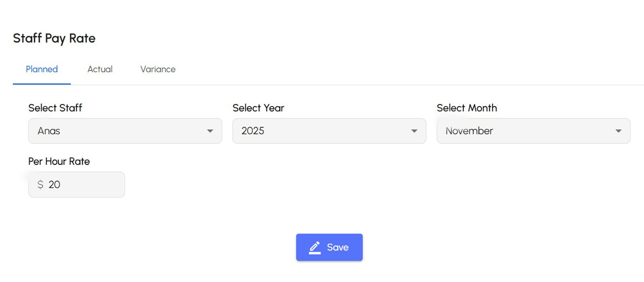Expand the Select Staff dropdown arrow
Screen dimensions: 644x282
pyautogui.click(x=210, y=131)
